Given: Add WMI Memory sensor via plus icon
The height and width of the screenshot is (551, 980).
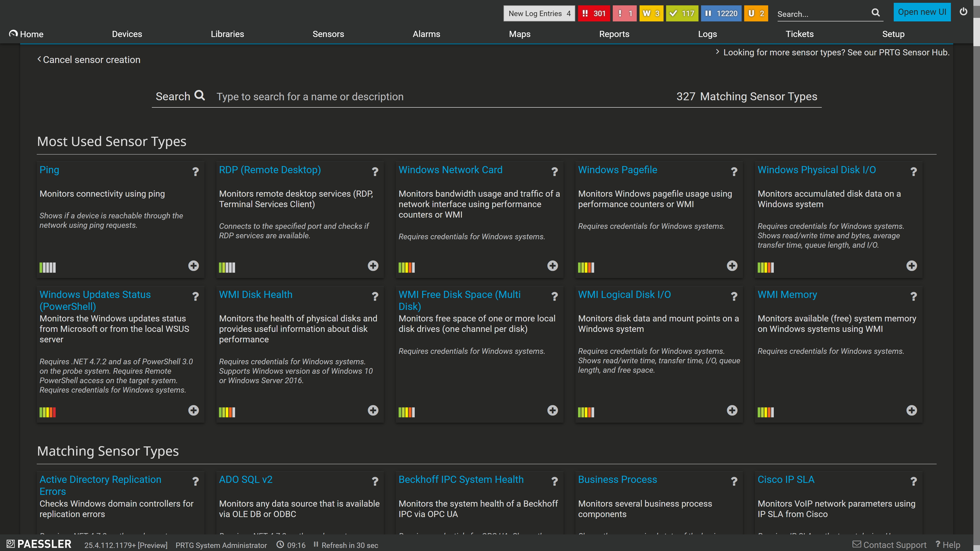Looking at the screenshot, I should coord(912,410).
